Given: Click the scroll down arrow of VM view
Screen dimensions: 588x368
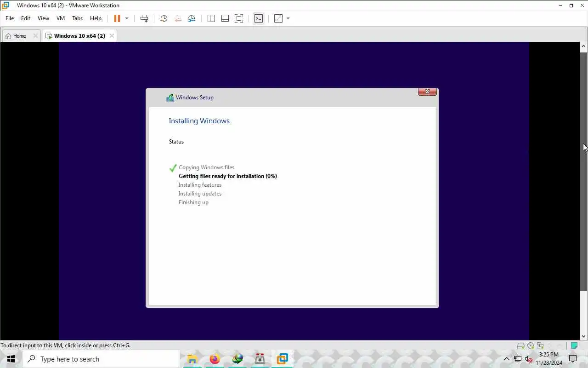Looking at the screenshot, I should click(x=583, y=336).
